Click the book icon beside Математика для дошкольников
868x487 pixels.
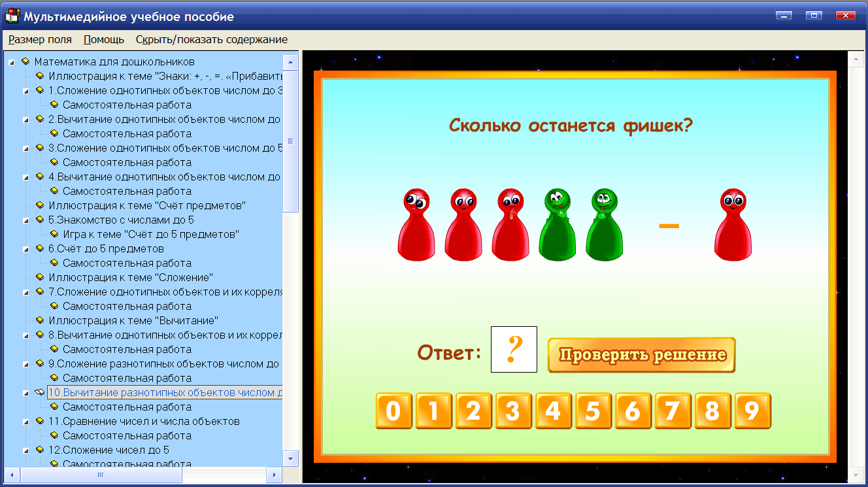point(25,61)
